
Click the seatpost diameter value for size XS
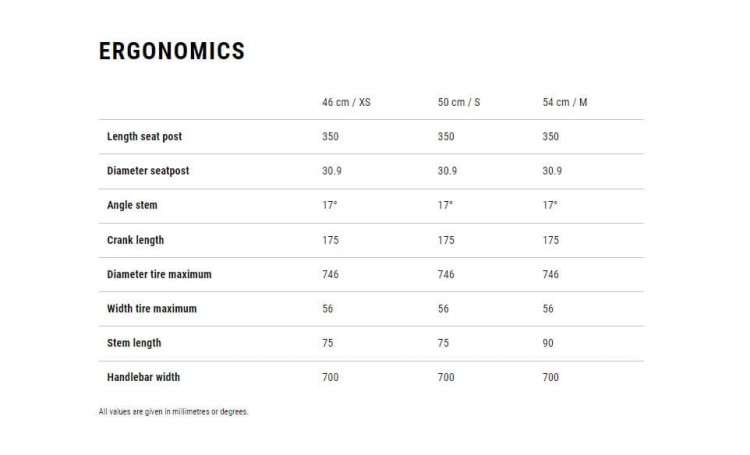pos(332,171)
